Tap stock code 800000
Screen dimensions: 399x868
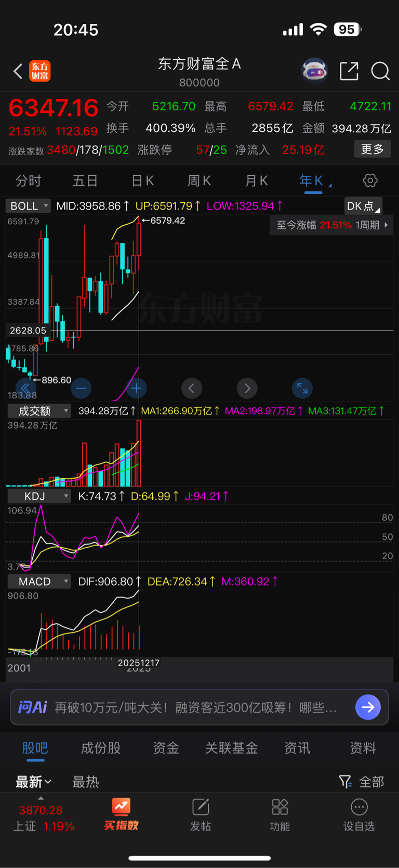tap(199, 83)
